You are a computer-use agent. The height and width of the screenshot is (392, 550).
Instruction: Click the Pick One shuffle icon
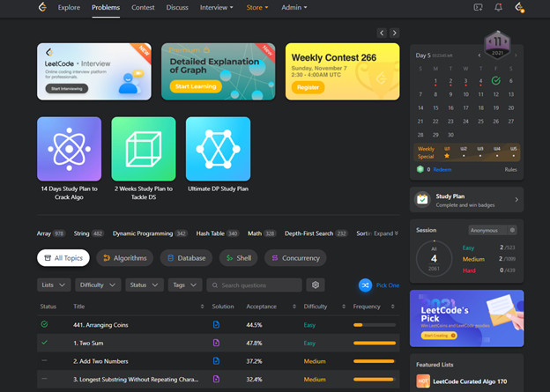365,285
